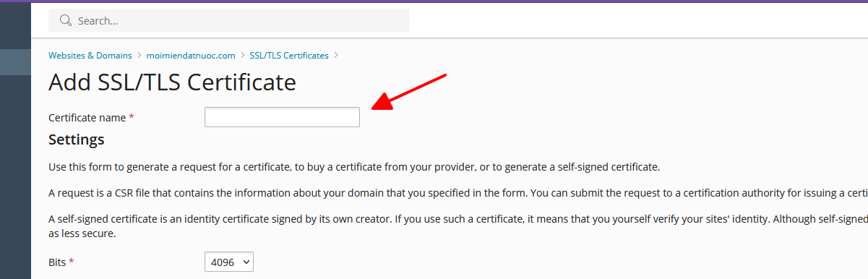Click red asterisk beside Bits label
The height and width of the screenshot is (279, 868).
point(72,262)
